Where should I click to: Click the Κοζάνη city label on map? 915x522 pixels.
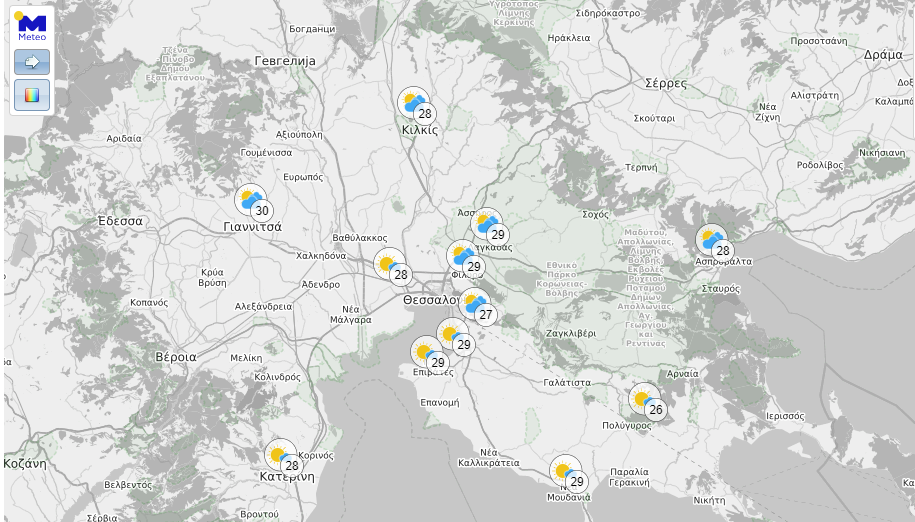tap(25, 464)
